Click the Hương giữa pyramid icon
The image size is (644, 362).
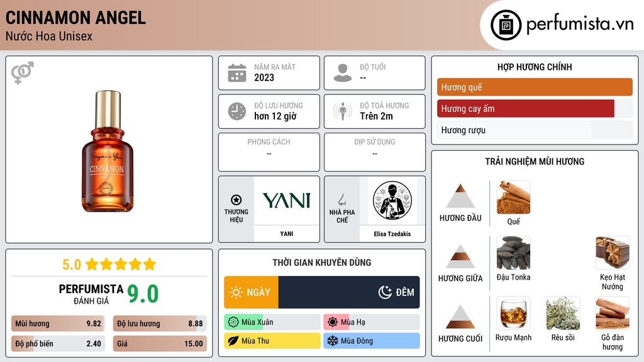(x=460, y=256)
